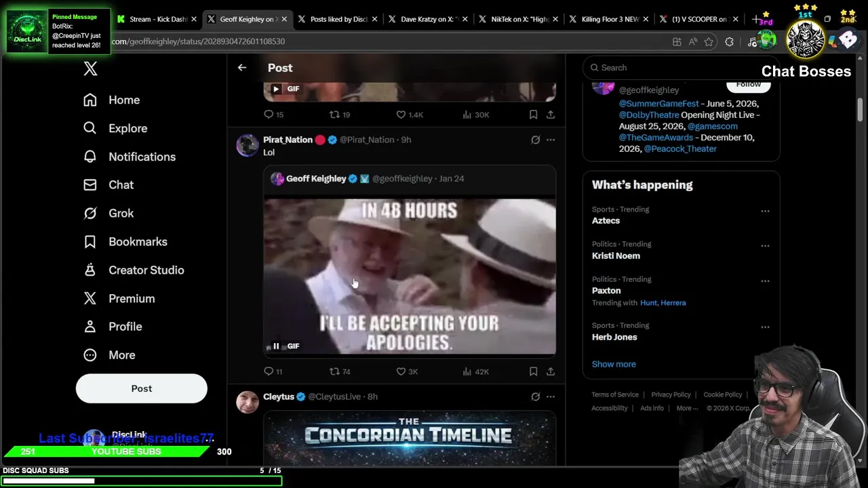Open the Terms of Service link
Viewport: 868px width, 488px height.
click(x=615, y=394)
